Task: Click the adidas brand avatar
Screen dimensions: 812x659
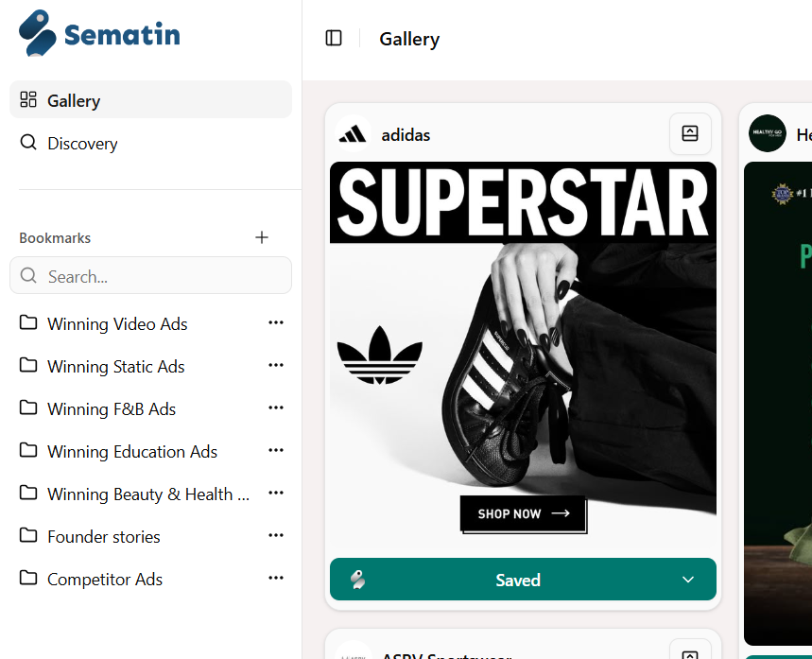Action: pyautogui.click(x=354, y=134)
